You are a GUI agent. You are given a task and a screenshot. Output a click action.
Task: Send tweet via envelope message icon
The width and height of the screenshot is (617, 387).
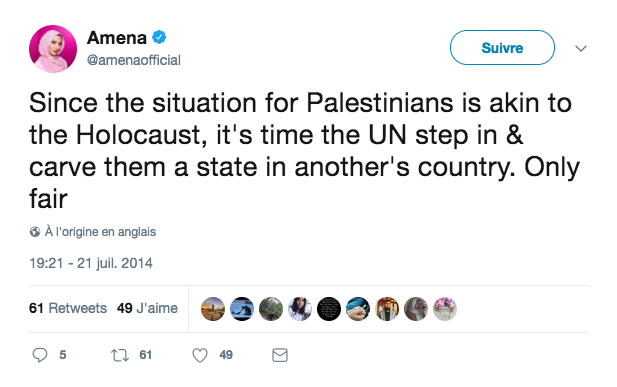pos(280,355)
